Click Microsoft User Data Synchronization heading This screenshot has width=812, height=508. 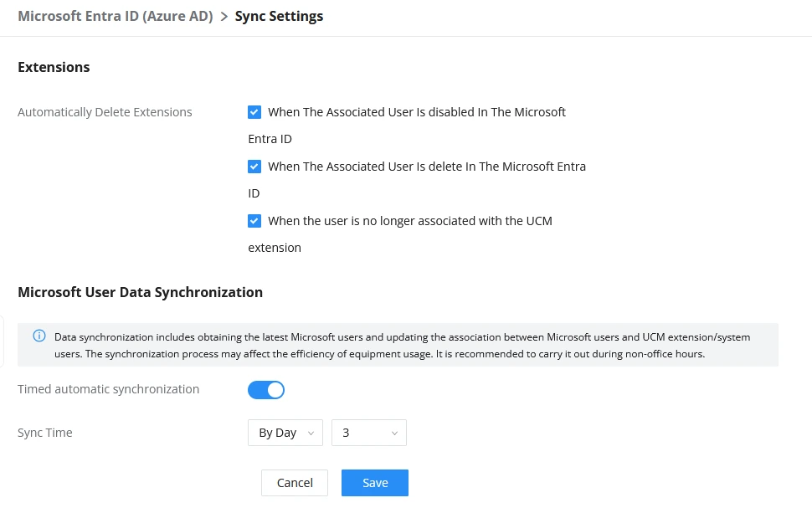point(141,292)
